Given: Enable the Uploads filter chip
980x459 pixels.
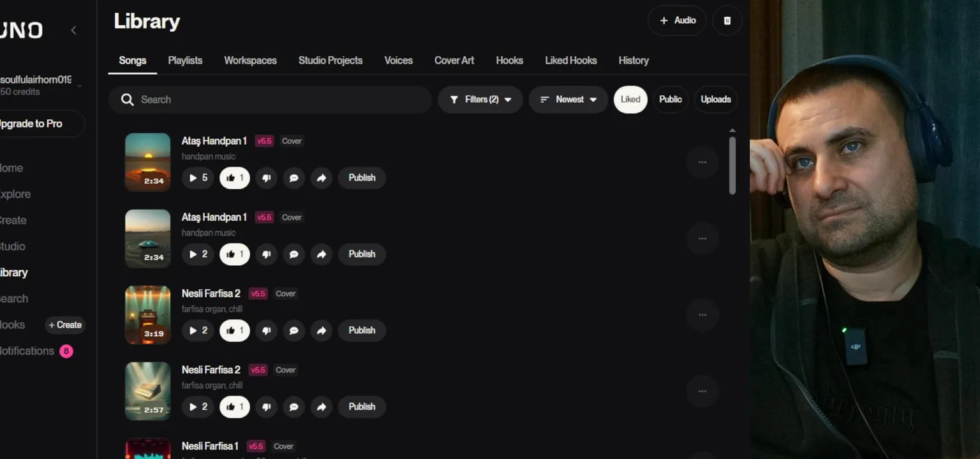Looking at the screenshot, I should tap(716, 99).
